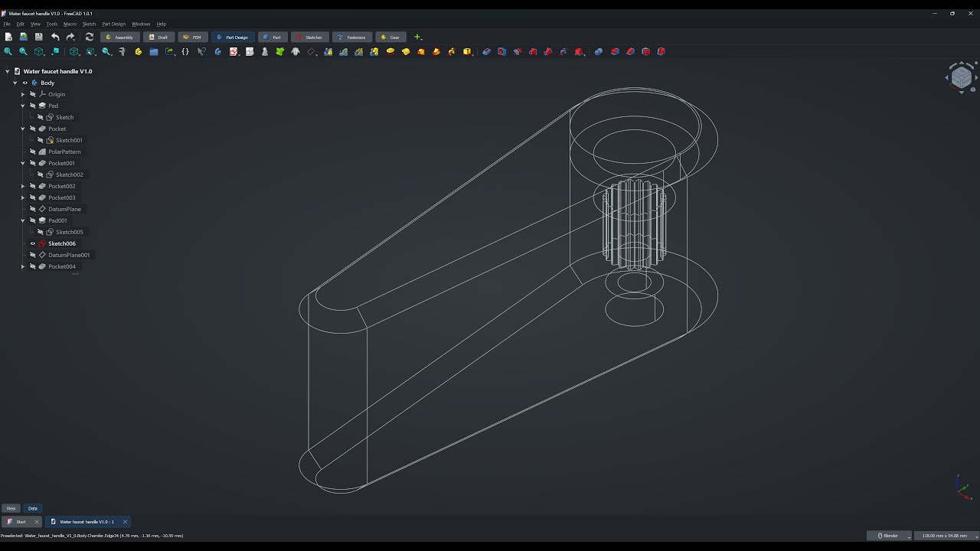Switch to the FEM workbench

pos(193,37)
